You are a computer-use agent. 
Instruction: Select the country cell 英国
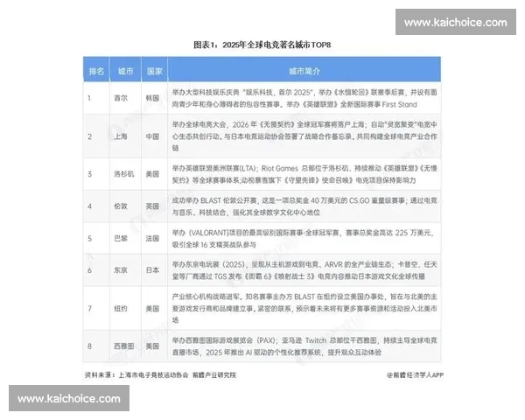[152, 206]
